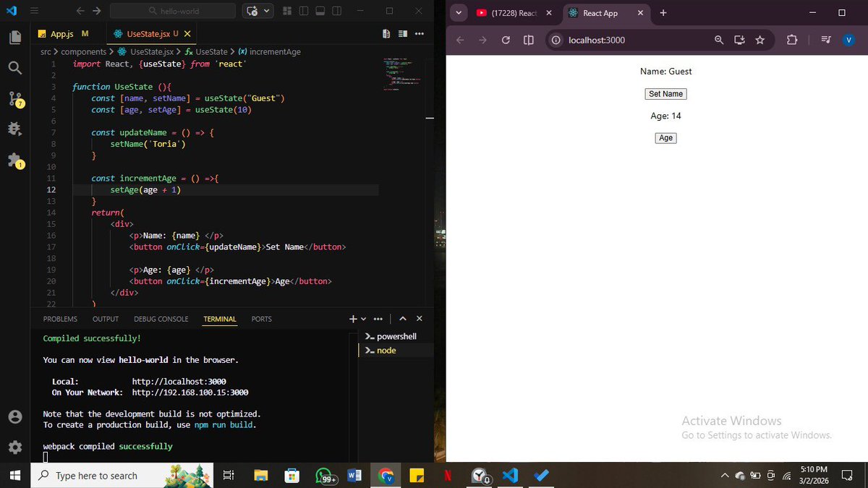Open the Manage gear menu in VS Code
Viewport: 868px width, 488px height.
pyautogui.click(x=15, y=447)
